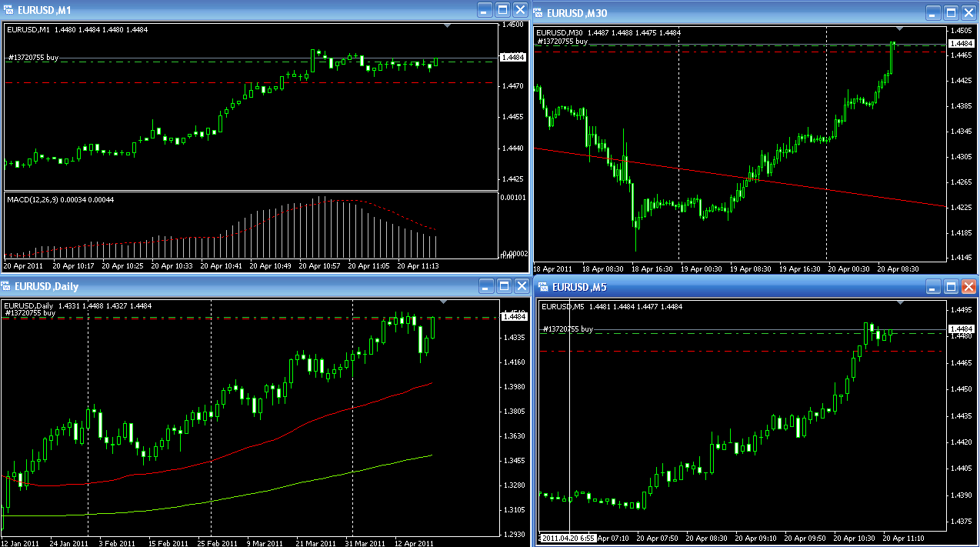Image resolution: width=980 pixels, height=547 pixels.
Task: Click the #13720755 buy label in M5 chart
Action: pyautogui.click(x=568, y=329)
